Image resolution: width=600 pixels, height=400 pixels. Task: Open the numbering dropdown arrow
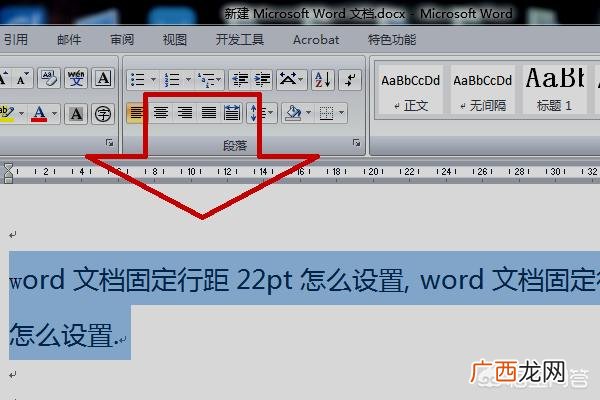coord(188,80)
